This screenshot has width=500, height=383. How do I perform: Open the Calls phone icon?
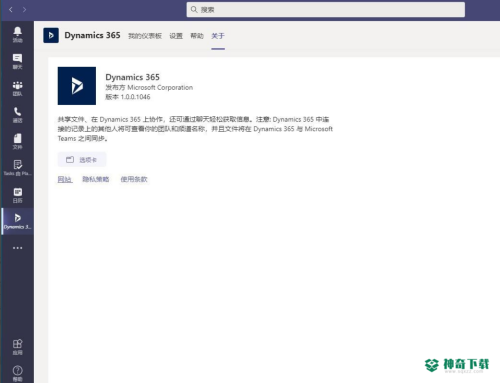[17, 115]
